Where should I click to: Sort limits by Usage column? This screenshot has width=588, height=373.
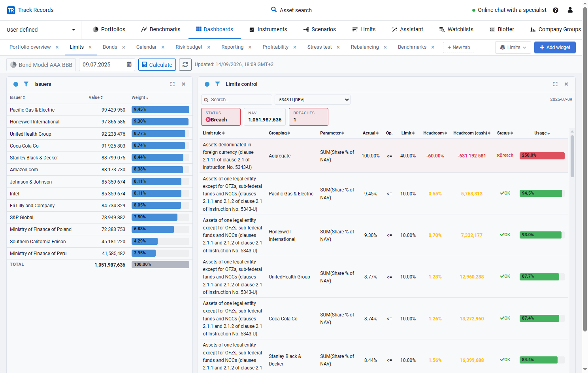pyautogui.click(x=542, y=133)
